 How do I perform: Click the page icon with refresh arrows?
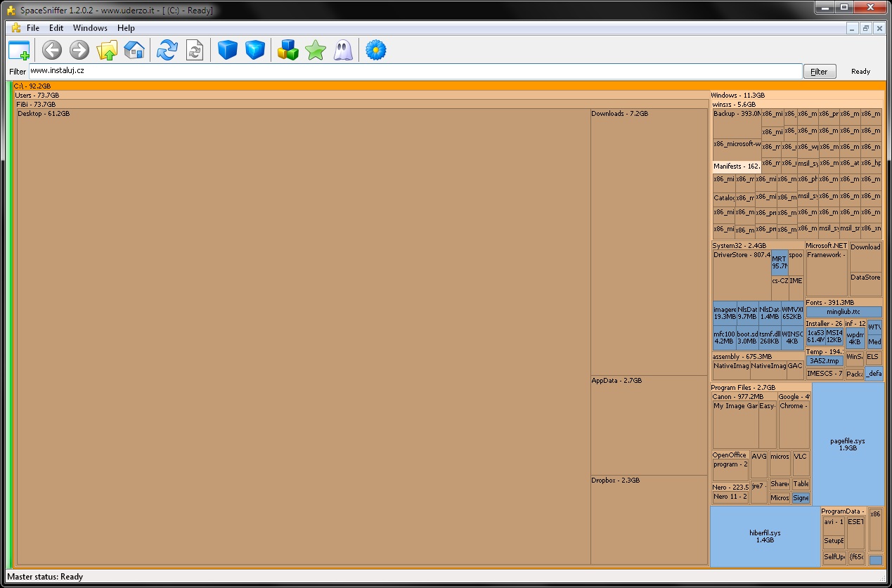click(x=195, y=50)
